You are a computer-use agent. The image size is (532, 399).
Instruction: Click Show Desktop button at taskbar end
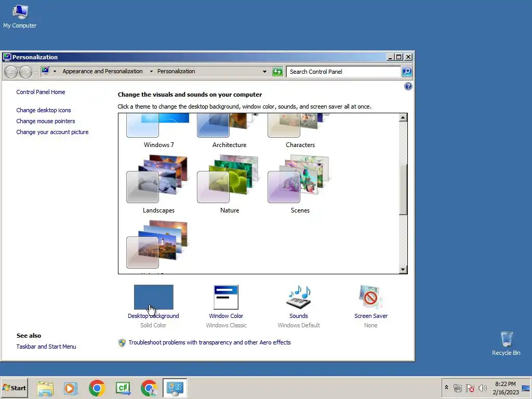[x=527, y=388]
